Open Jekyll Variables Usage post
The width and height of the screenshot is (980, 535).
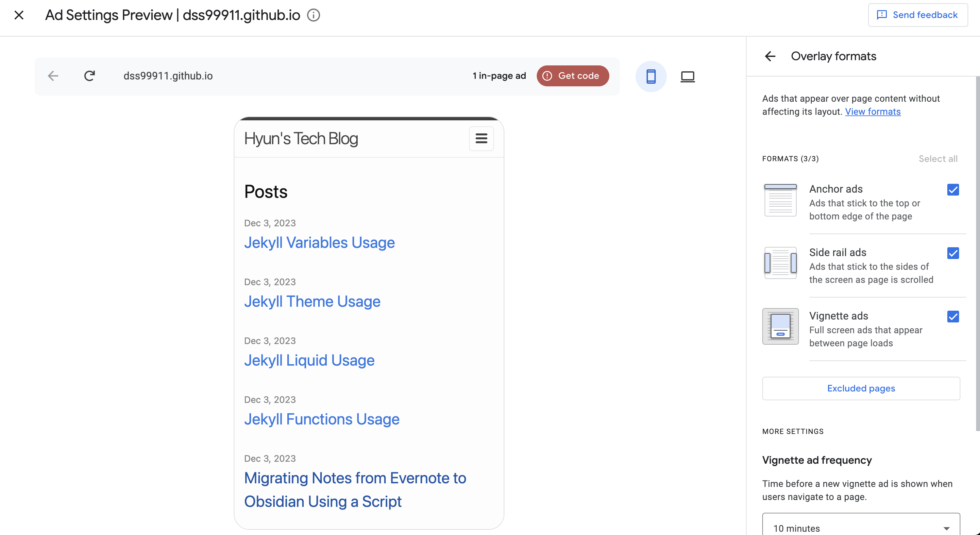tap(319, 242)
